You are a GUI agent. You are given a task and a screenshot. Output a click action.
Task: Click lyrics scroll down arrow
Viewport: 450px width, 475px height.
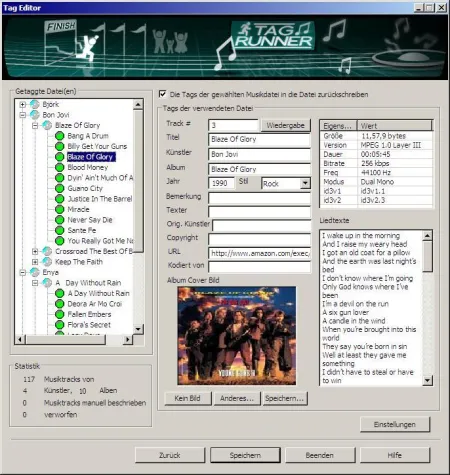click(x=427, y=380)
